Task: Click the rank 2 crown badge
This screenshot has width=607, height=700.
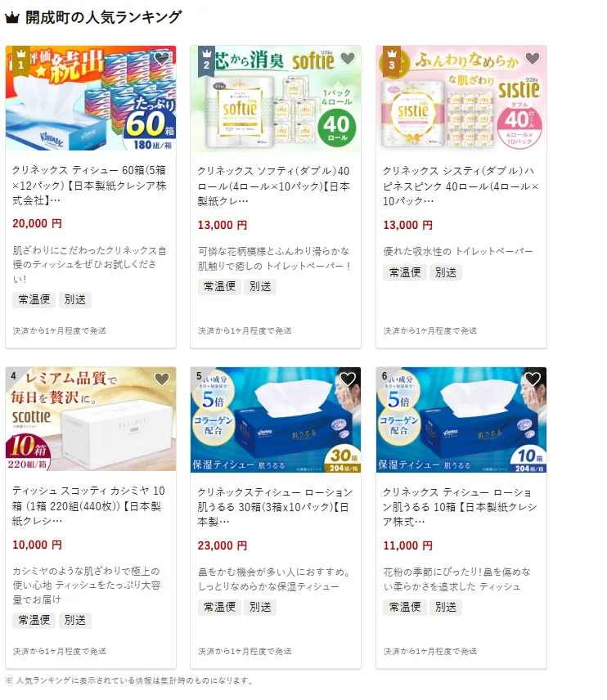Action: [x=206, y=61]
